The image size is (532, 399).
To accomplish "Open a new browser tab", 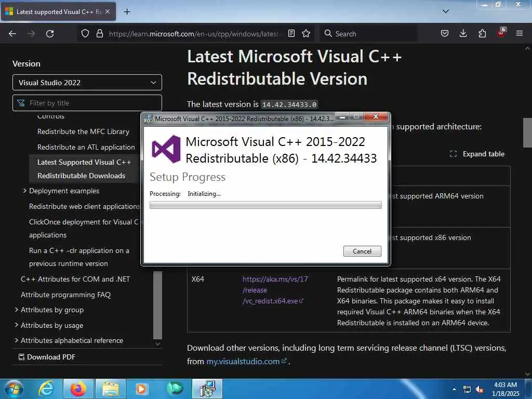I will click(x=127, y=12).
